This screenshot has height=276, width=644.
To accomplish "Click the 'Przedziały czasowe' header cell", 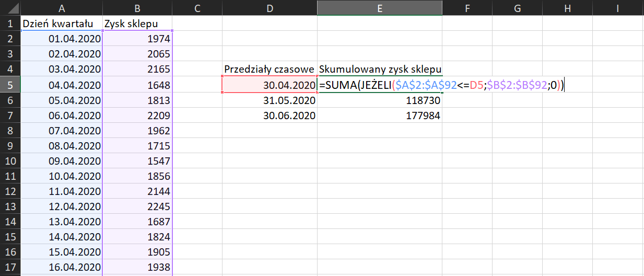I will coord(270,69).
